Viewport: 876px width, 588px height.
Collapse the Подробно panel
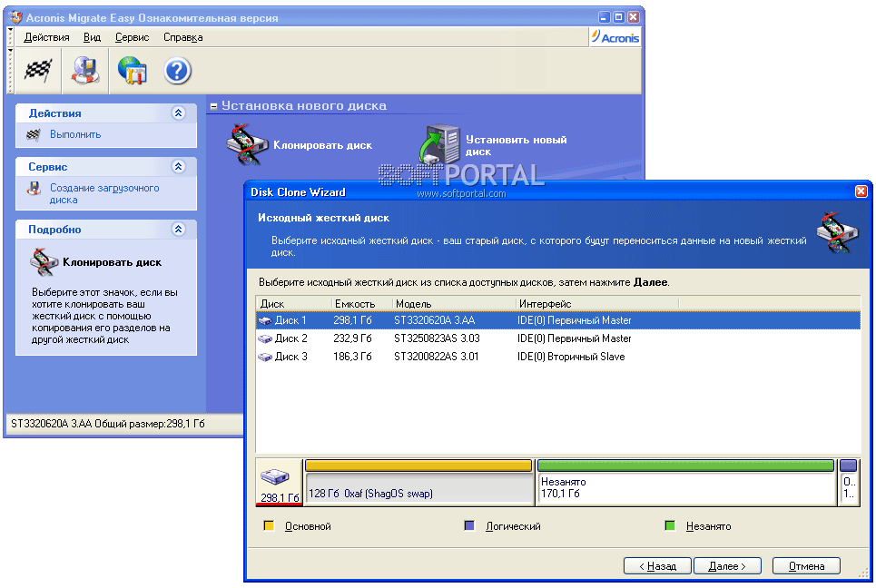pos(178,229)
